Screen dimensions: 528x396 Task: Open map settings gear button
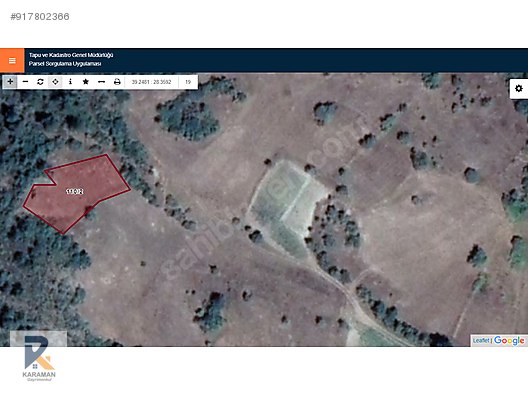click(x=519, y=89)
